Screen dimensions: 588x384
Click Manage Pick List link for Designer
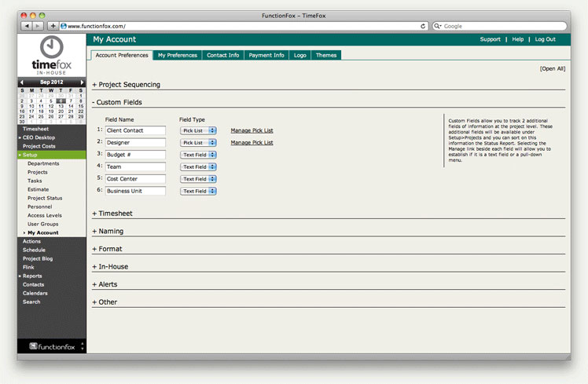[252, 143]
